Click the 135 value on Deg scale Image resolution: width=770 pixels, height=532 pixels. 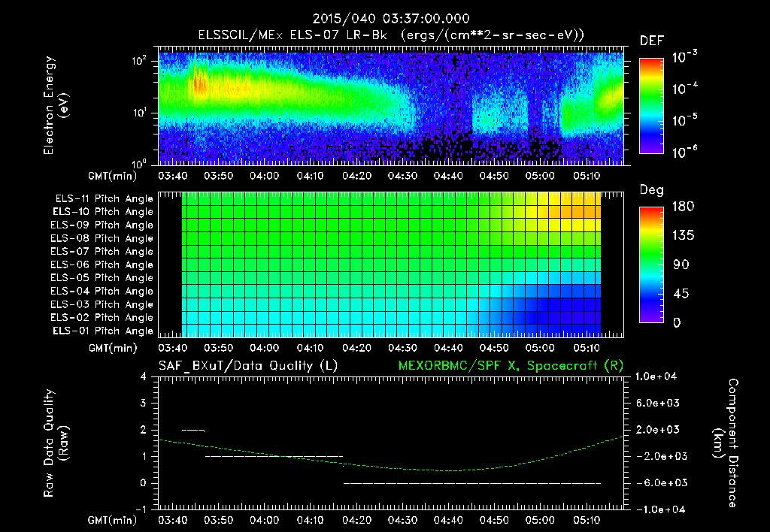pyautogui.click(x=683, y=236)
